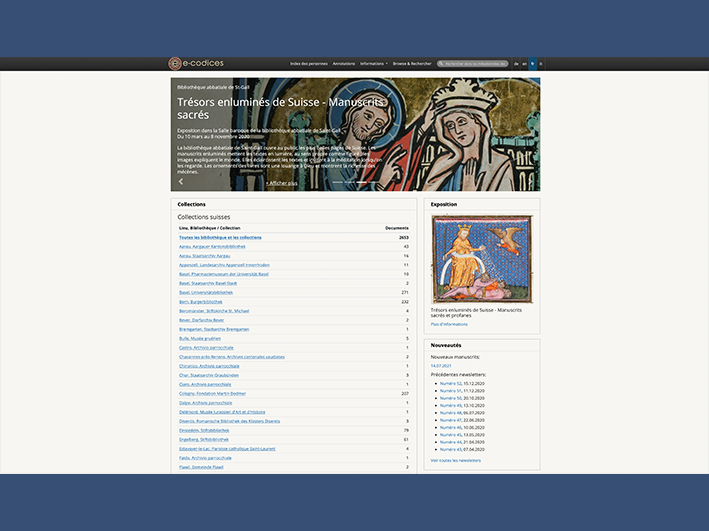The height and width of the screenshot is (531, 709).
Task: Open newsletter Numéro 47
Action: (x=450, y=420)
